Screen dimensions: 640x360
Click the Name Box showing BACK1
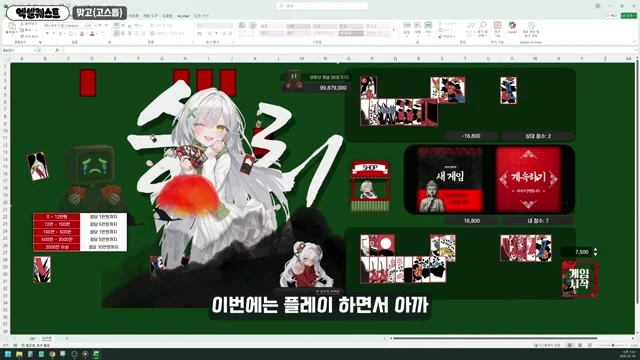(x=18, y=50)
